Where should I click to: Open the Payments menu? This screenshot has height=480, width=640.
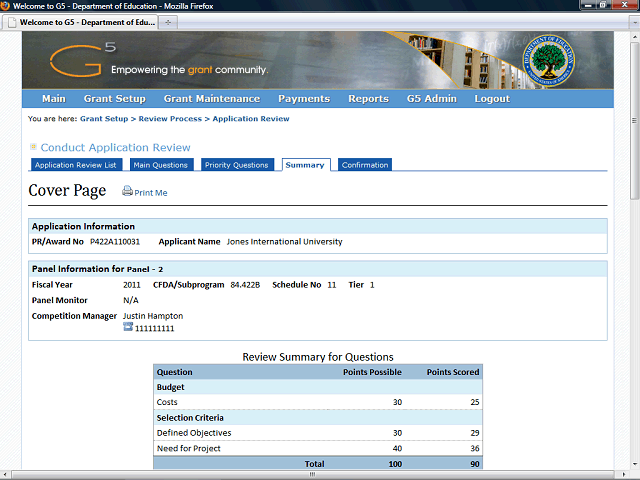pyautogui.click(x=304, y=99)
